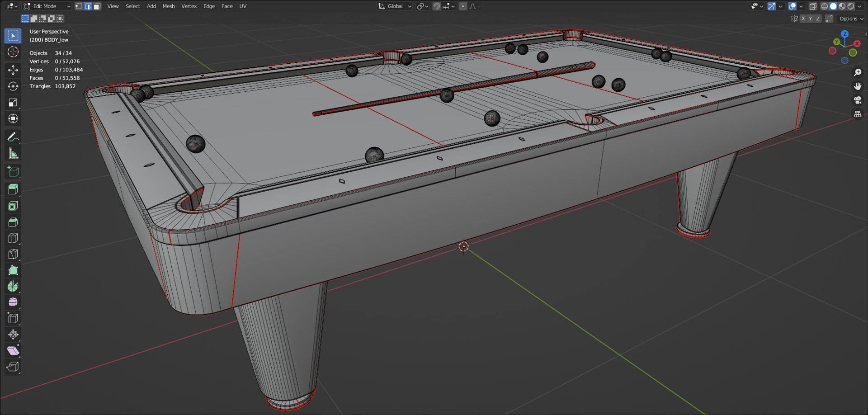The height and width of the screenshot is (415, 868).
Task: Select the Scale tool
Action: coord(13,102)
